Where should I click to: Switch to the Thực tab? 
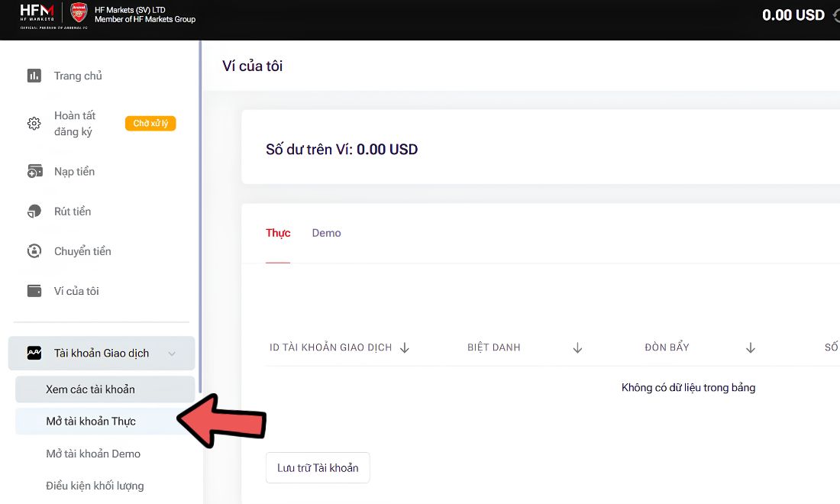[278, 233]
